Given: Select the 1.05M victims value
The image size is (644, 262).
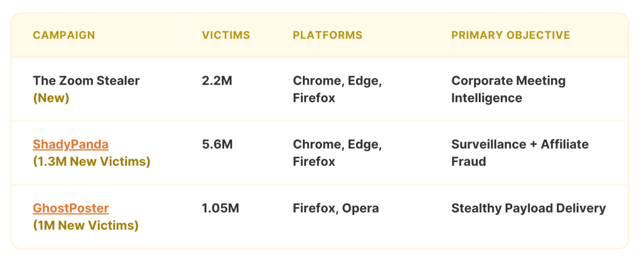Looking at the screenshot, I should tap(221, 208).
